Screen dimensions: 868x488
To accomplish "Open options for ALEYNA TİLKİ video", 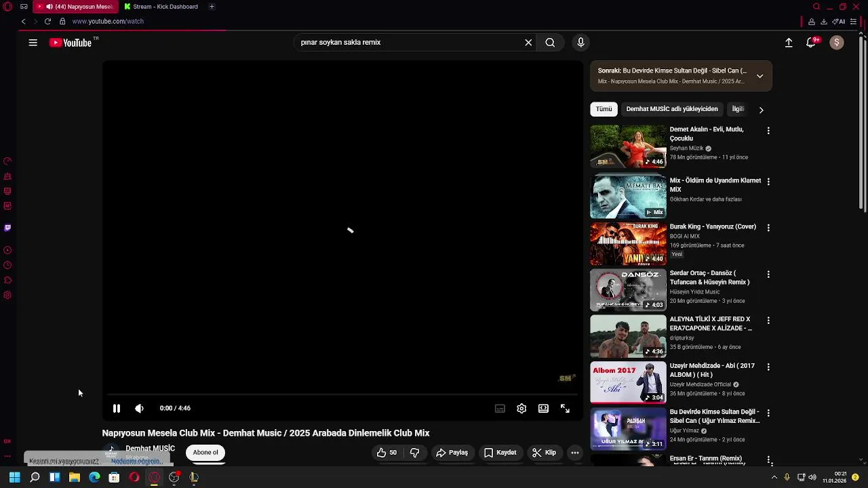I will click(x=768, y=320).
